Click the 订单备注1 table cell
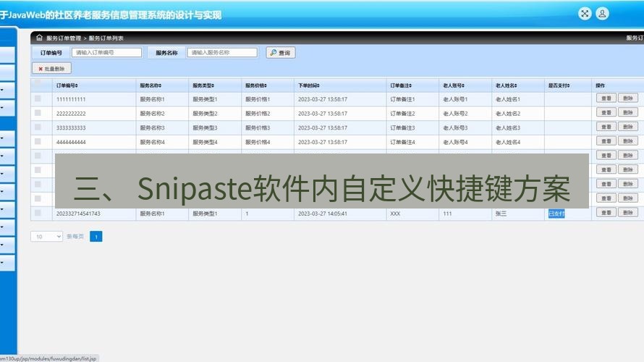The height and width of the screenshot is (362, 644). [402, 99]
